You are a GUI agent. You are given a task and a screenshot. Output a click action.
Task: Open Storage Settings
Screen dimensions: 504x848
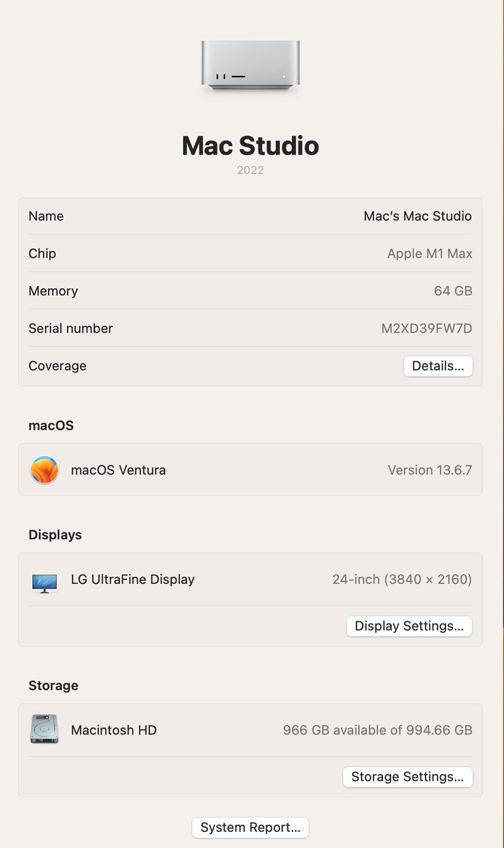click(x=408, y=777)
